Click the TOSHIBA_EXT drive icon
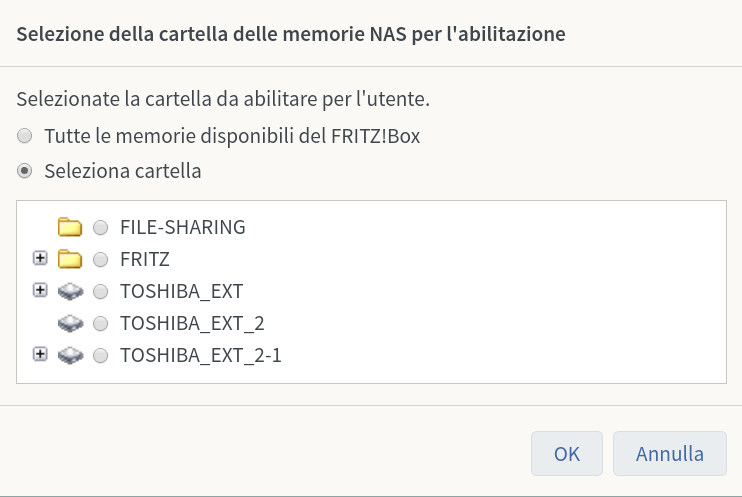Viewport: 742px width, 497px height. tap(69, 292)
